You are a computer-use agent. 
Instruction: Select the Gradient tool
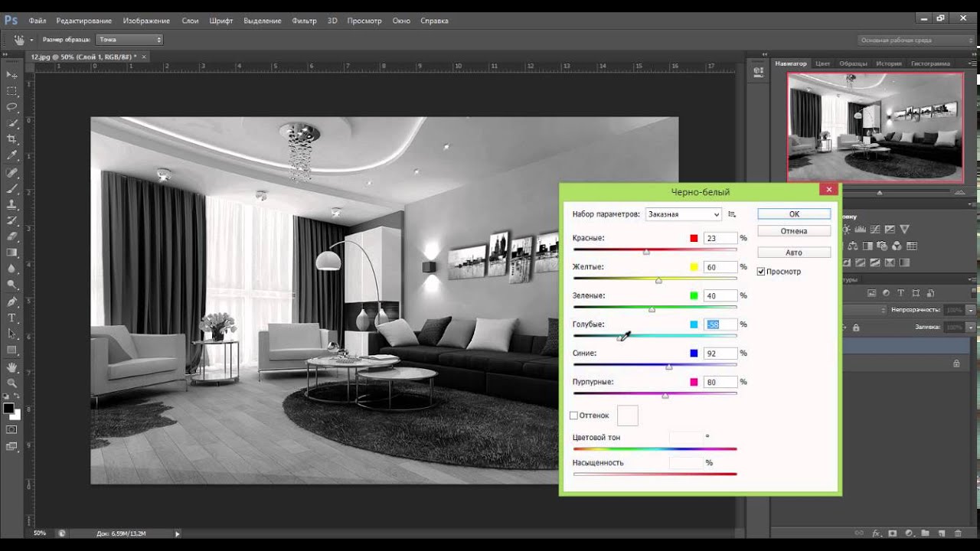(x=11, y=253)
